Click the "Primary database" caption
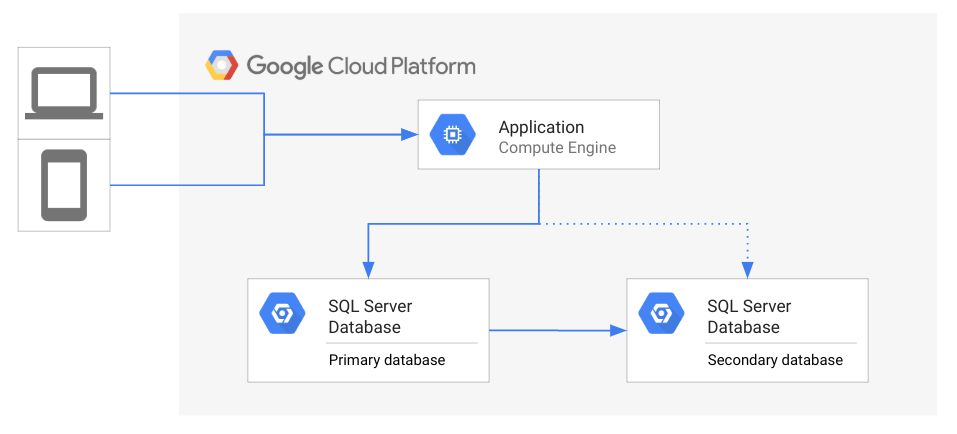This screenshot has width=957, height=434. coord(387,360)
